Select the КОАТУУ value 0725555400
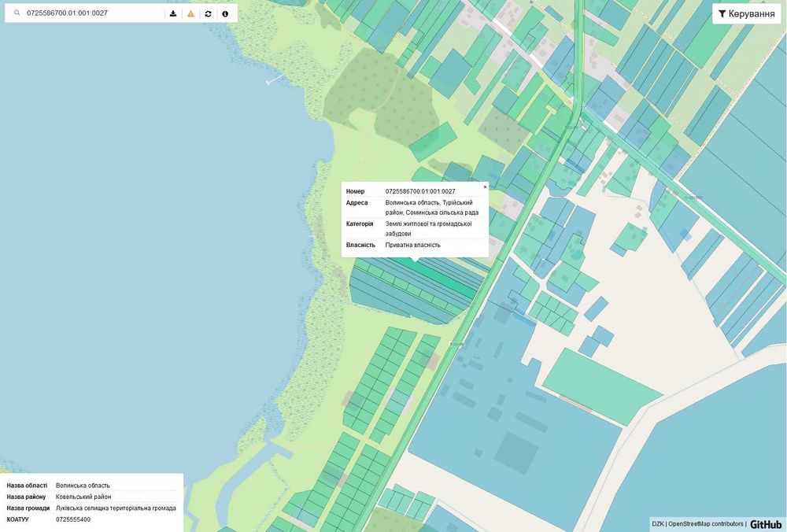Image resolution: width=787 pixels, height=532 pixels. coord(73,519)
